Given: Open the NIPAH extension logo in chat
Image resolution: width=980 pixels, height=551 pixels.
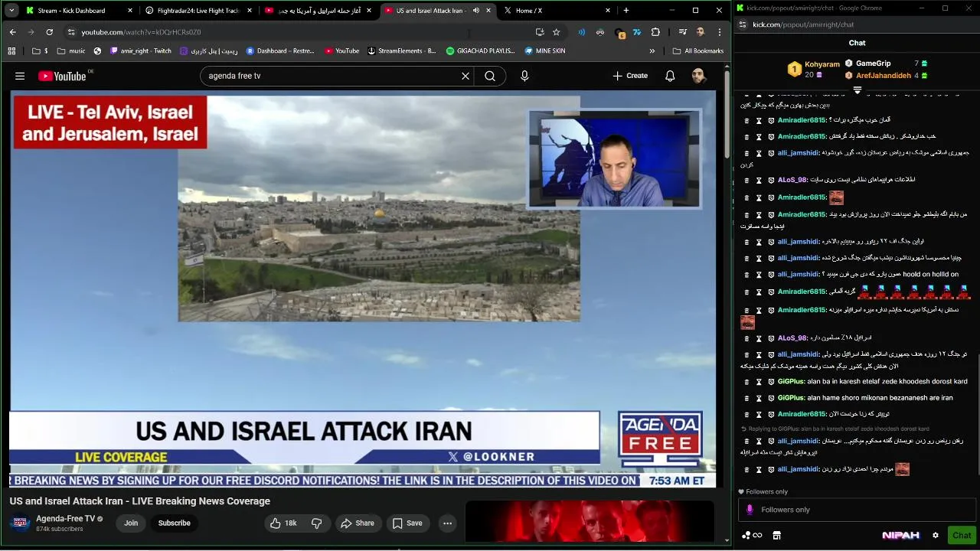Looking at the screenshot, I should (900, 535).
